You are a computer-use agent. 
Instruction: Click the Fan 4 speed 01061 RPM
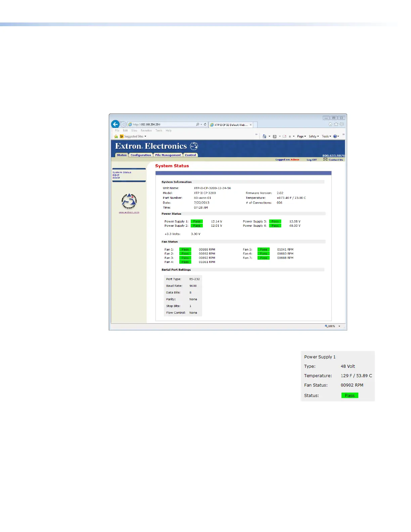[207, 262]
